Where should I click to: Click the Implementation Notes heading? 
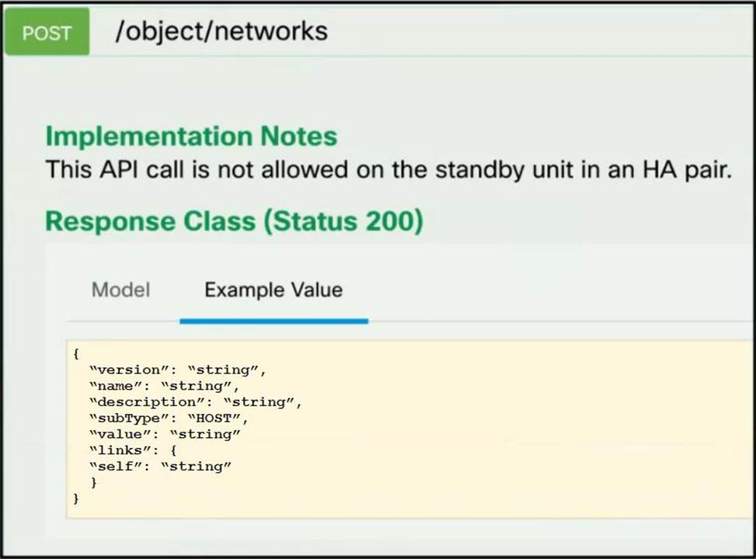click(x=191, y=136)
